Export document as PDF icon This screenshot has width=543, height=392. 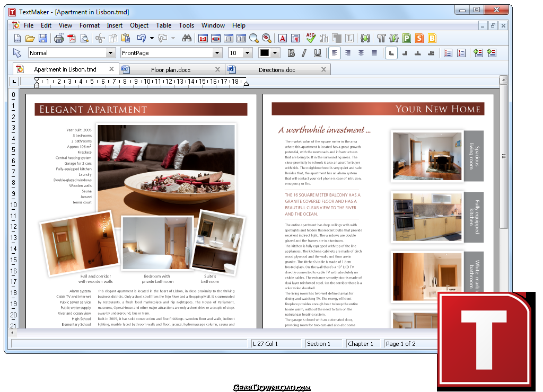pyautogui.click(x=71, y=38)
